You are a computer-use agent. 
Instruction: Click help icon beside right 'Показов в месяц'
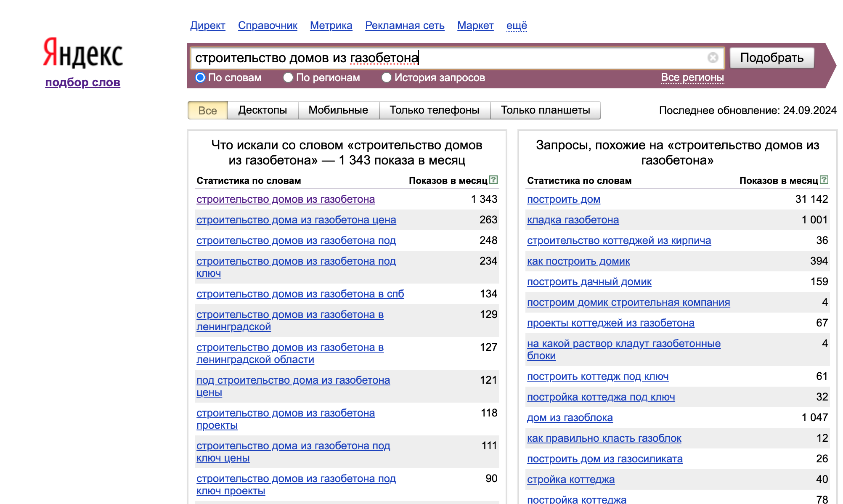coord(824,180)
